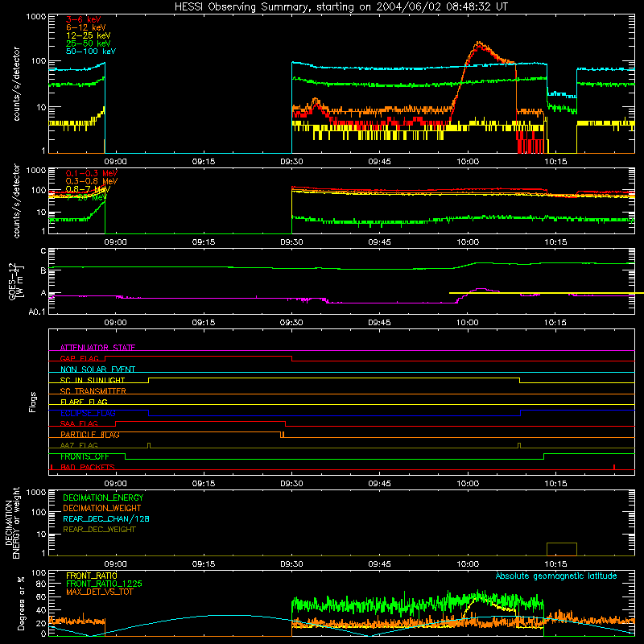The image size is (644, 644).
Task: Click the HESSI Observing Summary title text
Action: point(341,6)
